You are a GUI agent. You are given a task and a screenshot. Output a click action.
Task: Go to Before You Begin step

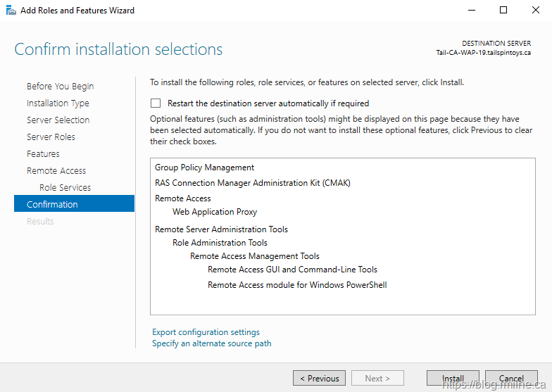[60, 87]
